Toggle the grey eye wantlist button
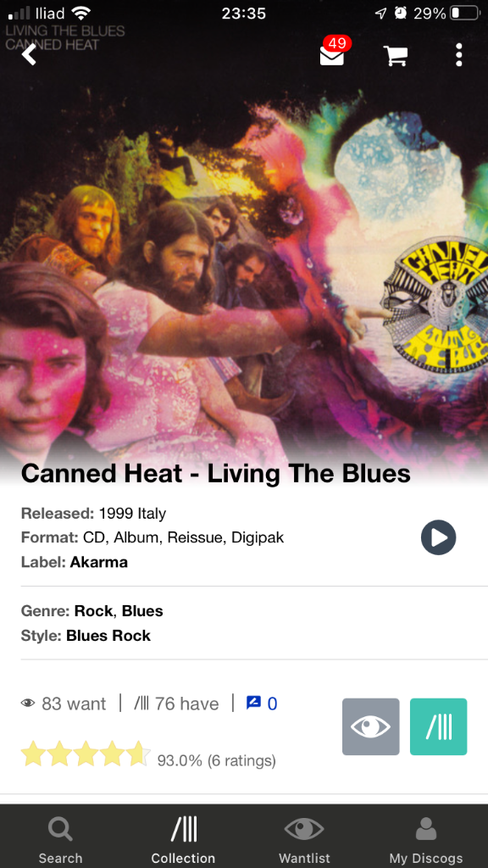Viewport: 488px width, 868px height. click(x=371, y=726)
